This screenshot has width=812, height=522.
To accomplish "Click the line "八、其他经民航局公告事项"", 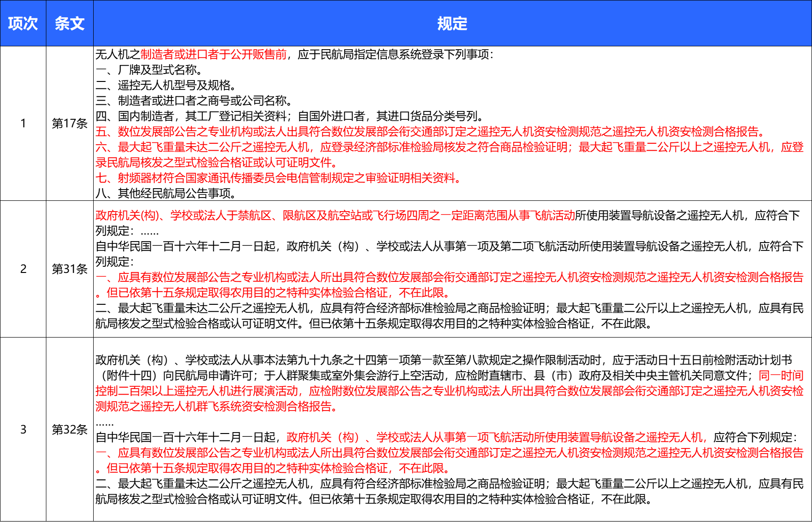I will [x=166, y=193].
